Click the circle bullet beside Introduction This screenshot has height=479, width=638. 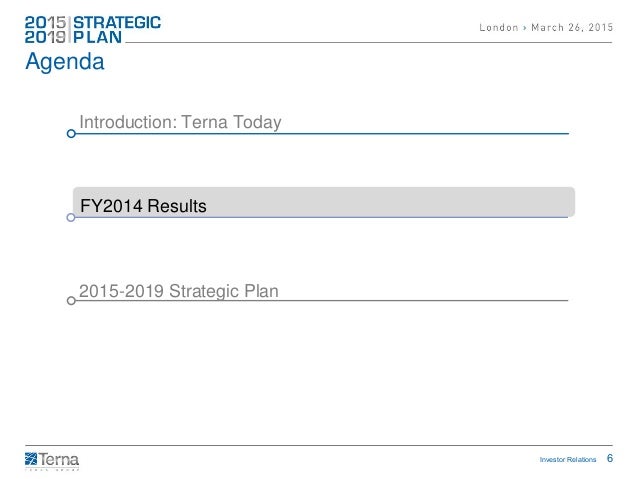pyautogui.click(x=70, y=133)
